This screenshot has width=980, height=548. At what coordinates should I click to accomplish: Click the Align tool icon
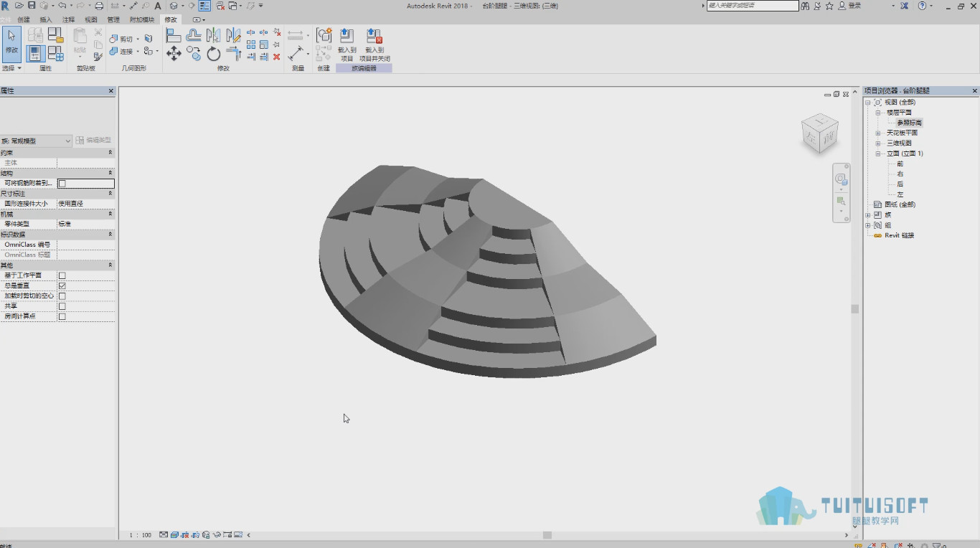[x=174, y=35]
